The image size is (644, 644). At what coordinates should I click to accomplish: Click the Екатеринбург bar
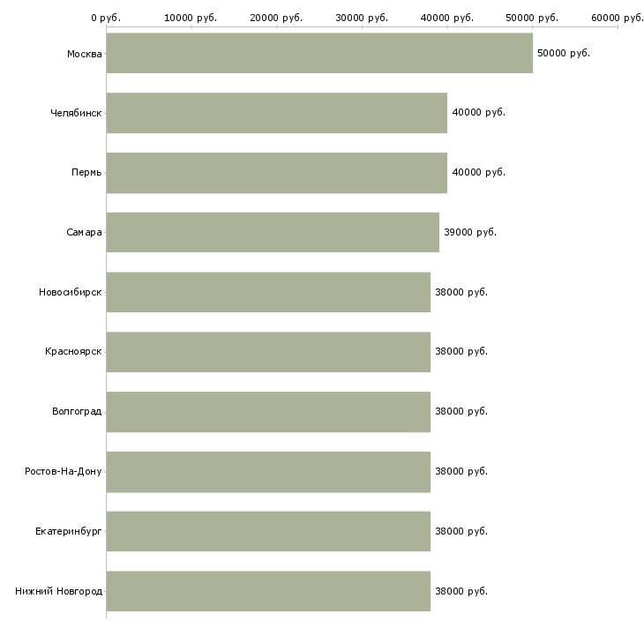click(268, 531)
